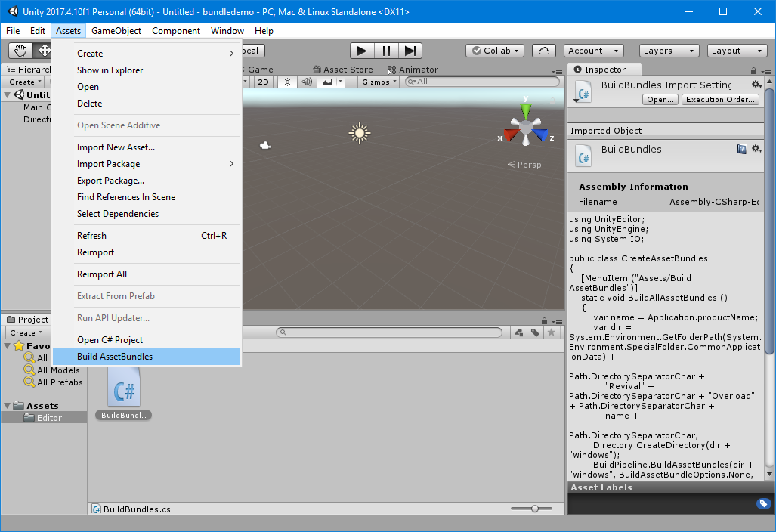The image size is (776, 532).
Task: Click gear icon in Imported Object BuildBundles row
Action: [x=756, y=148]
